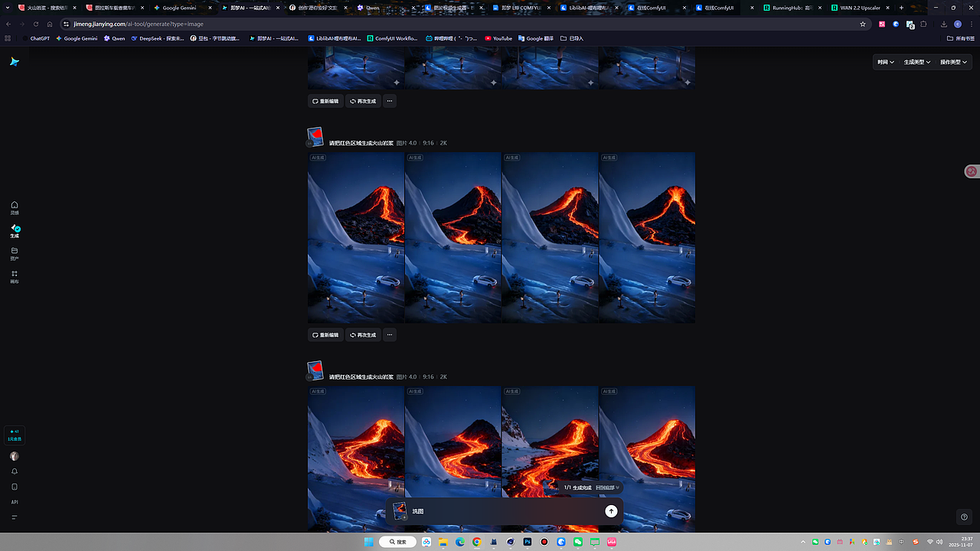
Task: Open the third lava volcano thumbnail
Action: [550, 237]
